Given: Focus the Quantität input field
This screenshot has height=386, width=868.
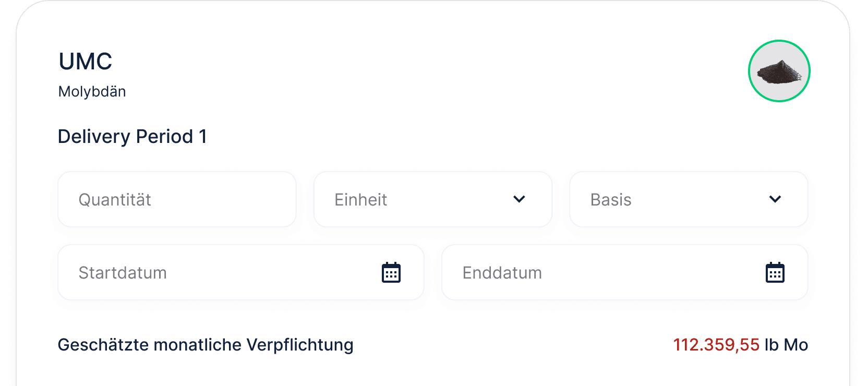Looking at the screenshot, I should (177, 200).
